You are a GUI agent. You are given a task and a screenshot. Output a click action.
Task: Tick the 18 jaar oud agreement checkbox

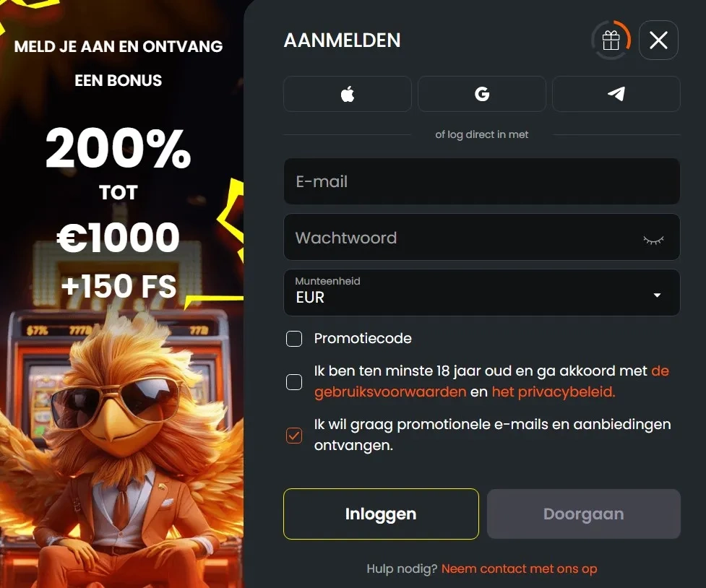pos(294,382)
